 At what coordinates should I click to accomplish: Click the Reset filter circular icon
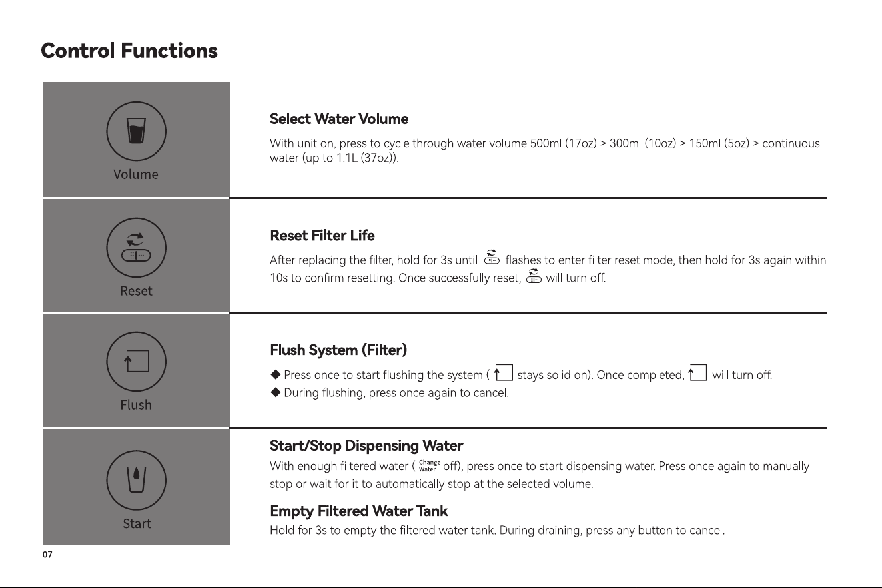coord(136,248)
